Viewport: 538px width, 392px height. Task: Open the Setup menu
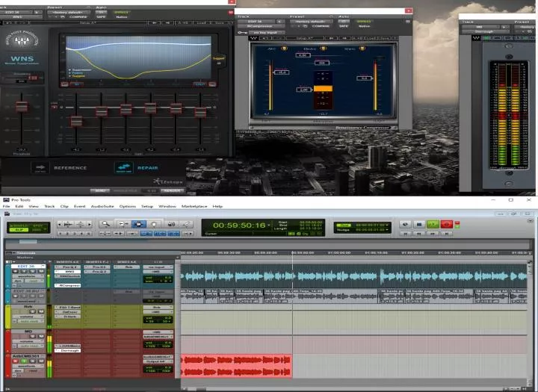click(147, 206)
